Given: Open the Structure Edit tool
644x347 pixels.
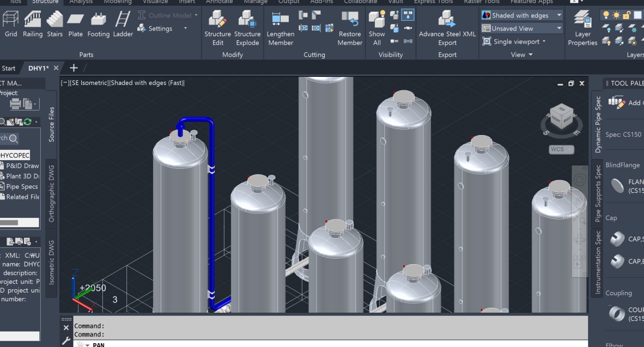Looking at the screenshot, I should 217,28.
